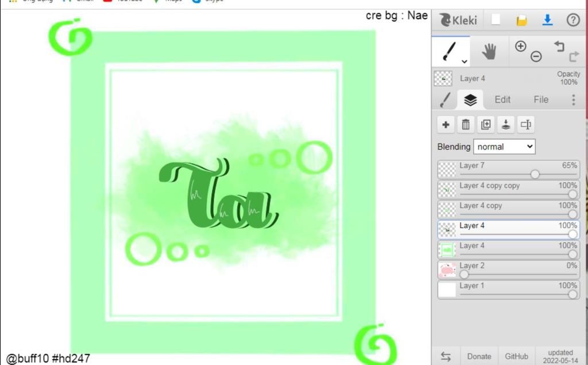The image size is (588, 365).
Task: Flip the UI side with swap arrows
Action: click(x=446, y=356)
